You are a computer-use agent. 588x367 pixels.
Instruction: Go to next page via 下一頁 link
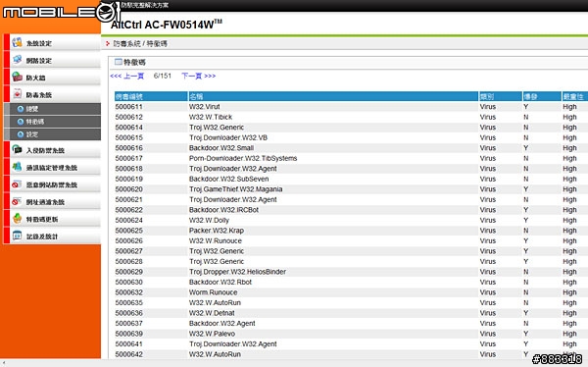(x=198, y=76)
